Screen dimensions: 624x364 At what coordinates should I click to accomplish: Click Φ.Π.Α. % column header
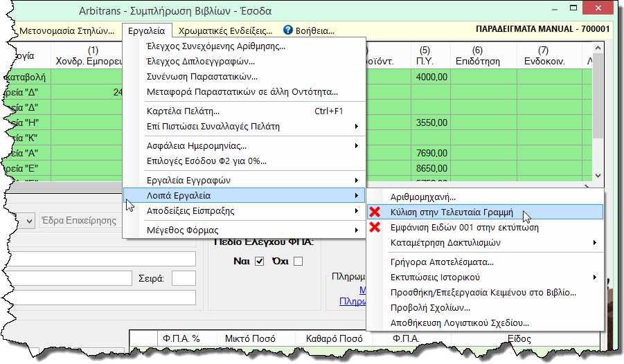pos(181,338)
